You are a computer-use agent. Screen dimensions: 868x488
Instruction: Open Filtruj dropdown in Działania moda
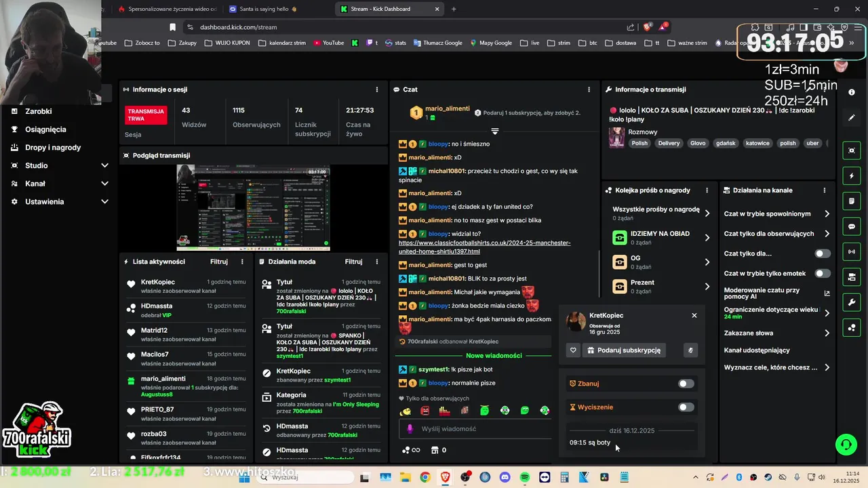click(354, 262)
